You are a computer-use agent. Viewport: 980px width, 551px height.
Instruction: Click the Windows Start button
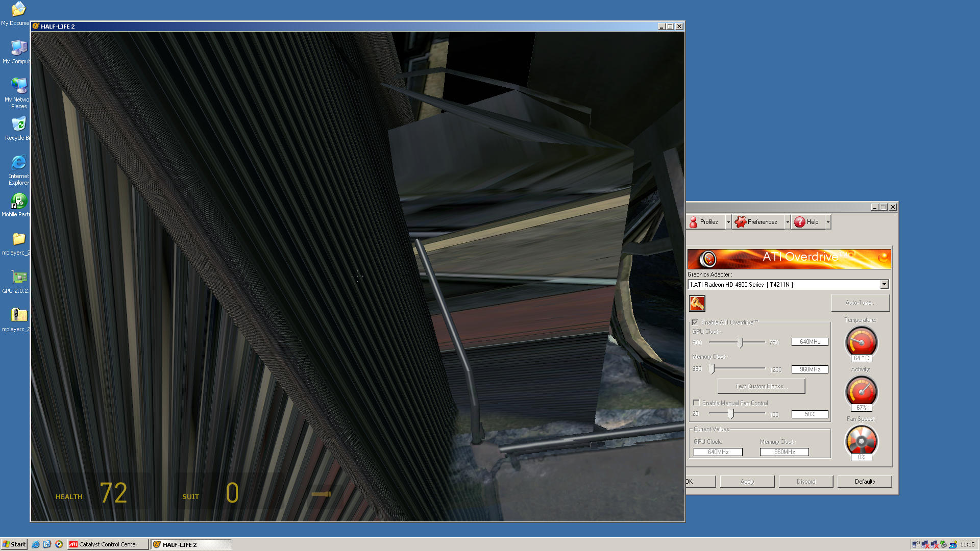click(x=14, y=544)
